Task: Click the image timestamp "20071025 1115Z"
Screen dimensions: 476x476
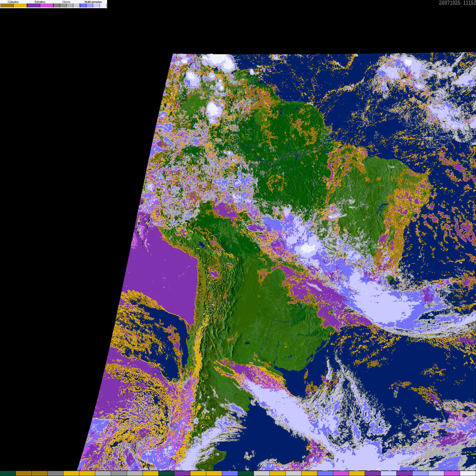Action: pos(457,3)
